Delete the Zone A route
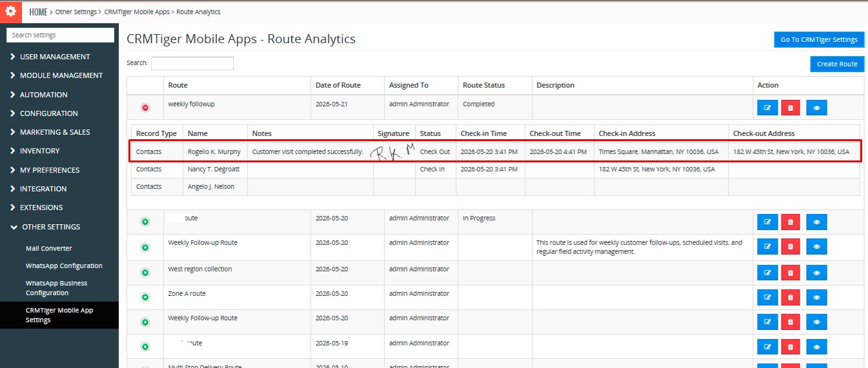Image resolution: width=868 pixels, height=368 pixels. tap(791, 297)
